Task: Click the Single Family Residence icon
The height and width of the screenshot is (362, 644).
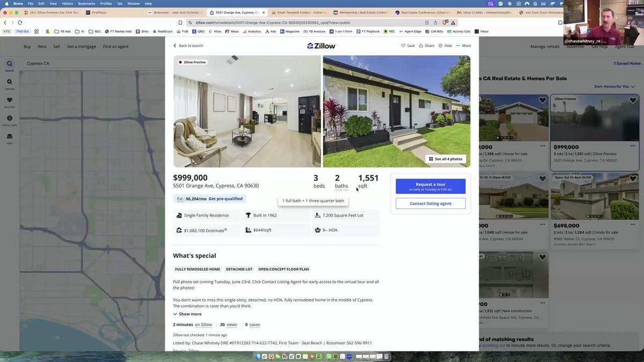Action: pyautogui.click(x=179, y=215)
